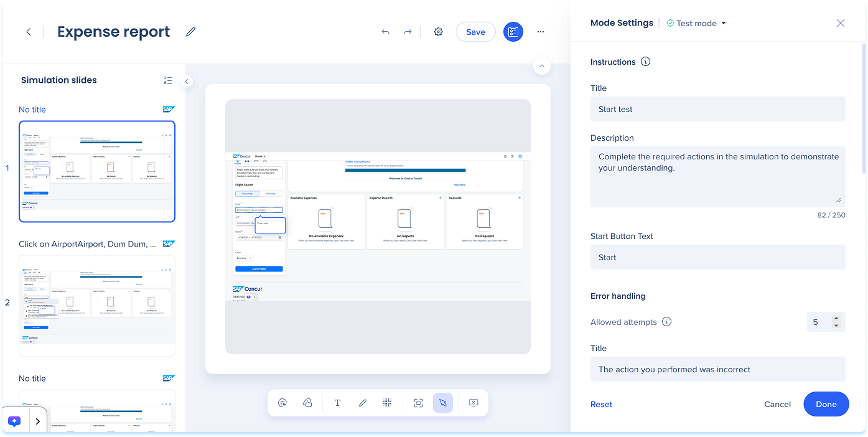The image size is (868, 437).
Task: Collapse the Simulation slides panel
Action: (x=187, y=81)
